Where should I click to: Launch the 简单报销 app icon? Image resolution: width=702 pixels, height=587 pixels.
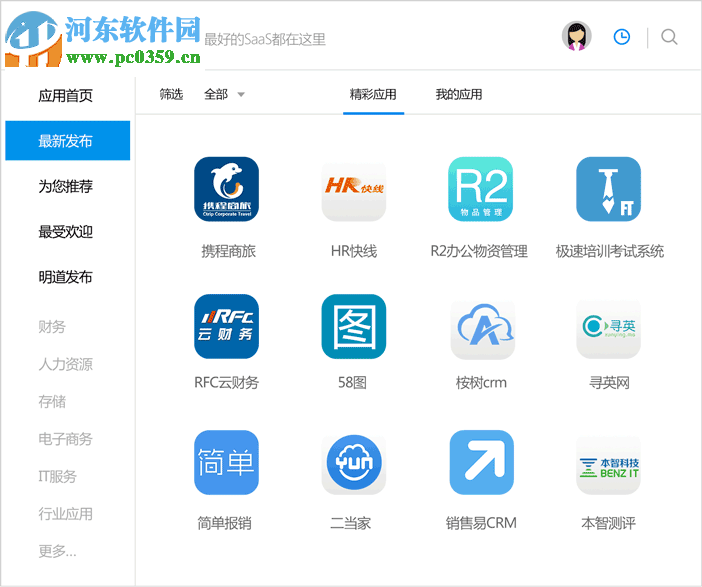227,463
